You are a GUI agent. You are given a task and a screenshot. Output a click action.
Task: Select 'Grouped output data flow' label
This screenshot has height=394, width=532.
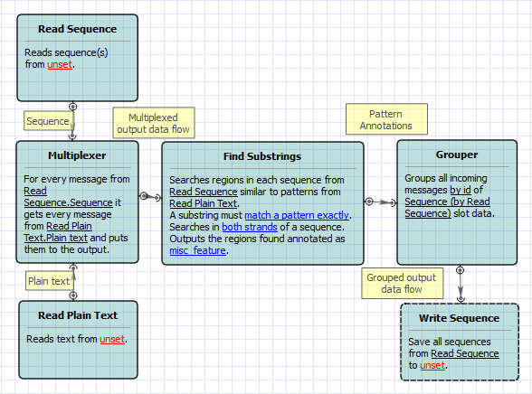pos(403,283)
